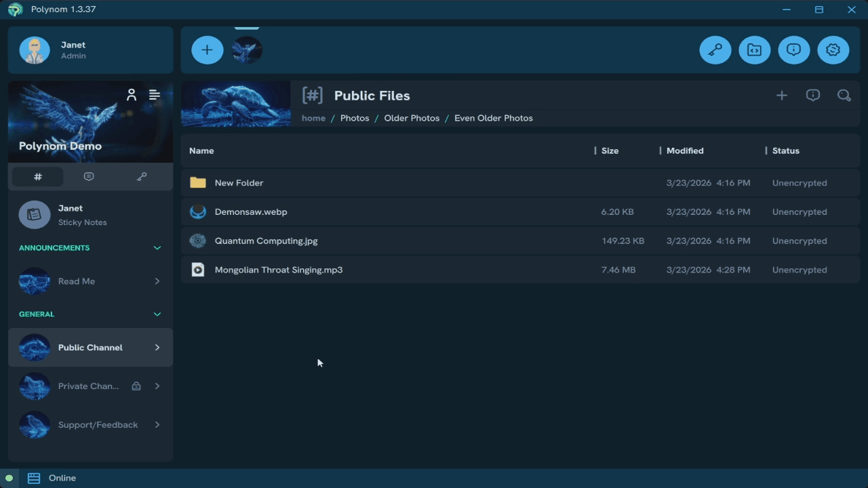
Task: Switch to the channels hashtag tab
Action: (38, 176)
